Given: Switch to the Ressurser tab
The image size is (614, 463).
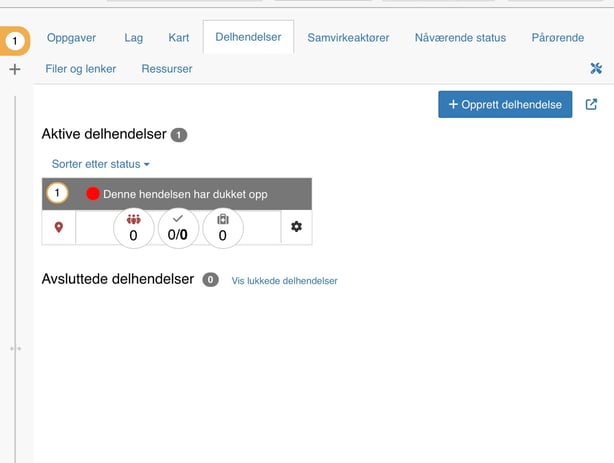Looking at the screenshot, I should (x=167, y=69).
